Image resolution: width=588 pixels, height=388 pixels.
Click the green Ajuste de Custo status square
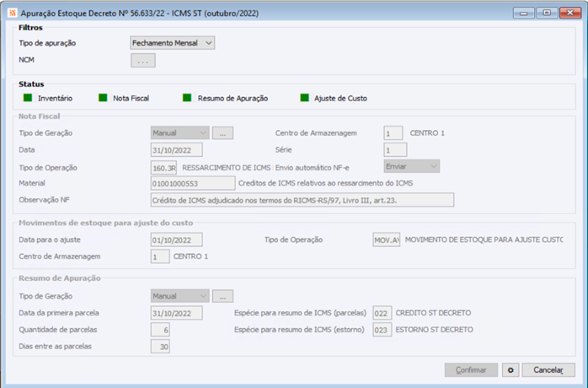[x=304, y=98]
